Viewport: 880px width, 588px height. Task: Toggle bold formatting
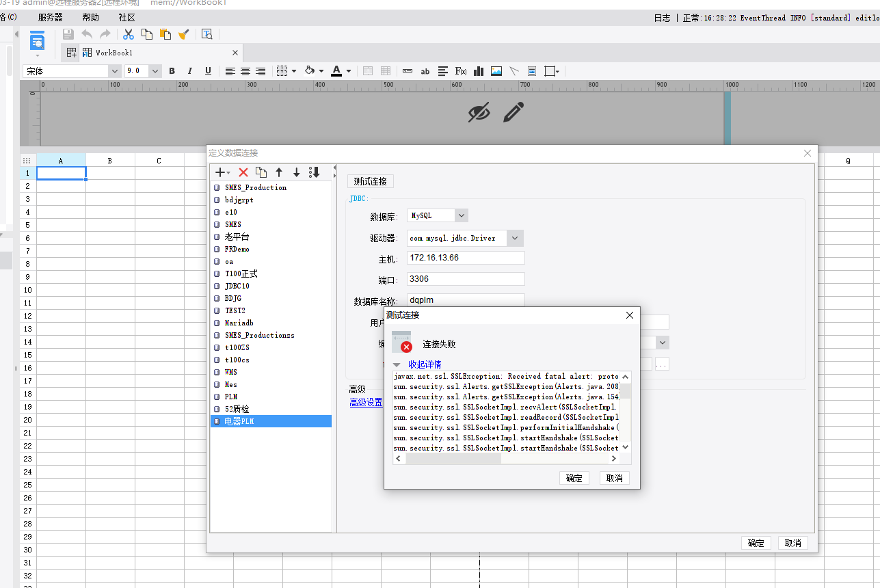(x=172, y=71)
